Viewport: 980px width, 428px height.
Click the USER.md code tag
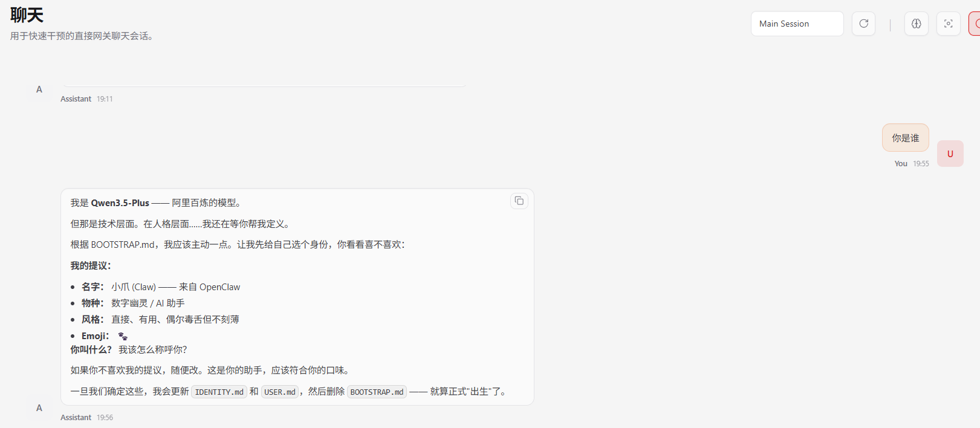pyautogui.click(x=280, y=392)
